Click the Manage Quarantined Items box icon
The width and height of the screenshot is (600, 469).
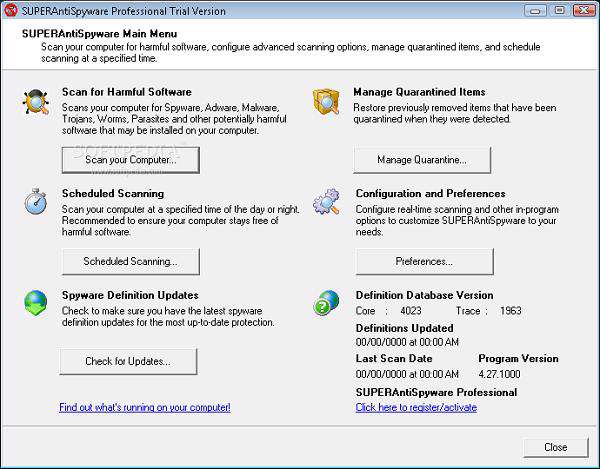326,101
